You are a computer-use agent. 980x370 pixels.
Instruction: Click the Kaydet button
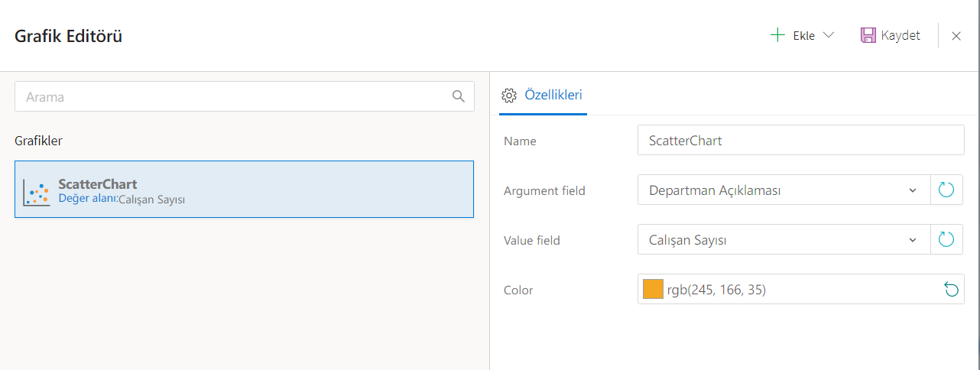[x=900, y=35]
